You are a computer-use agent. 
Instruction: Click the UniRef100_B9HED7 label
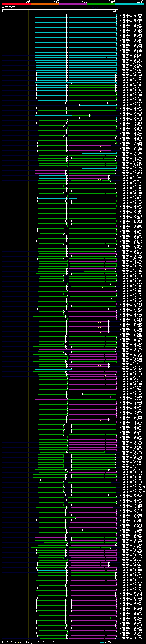pos(131,32)
